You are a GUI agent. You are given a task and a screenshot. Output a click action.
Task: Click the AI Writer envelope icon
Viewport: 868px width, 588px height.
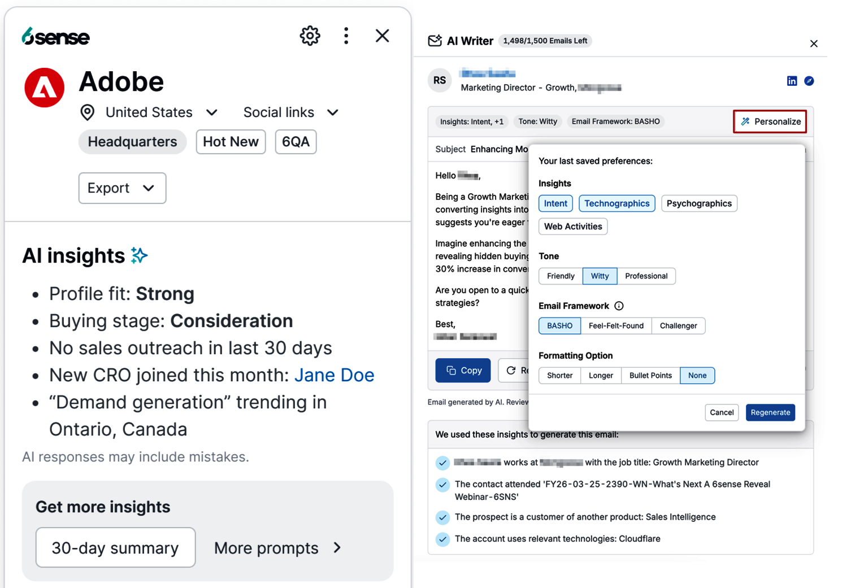coord(435,41)
